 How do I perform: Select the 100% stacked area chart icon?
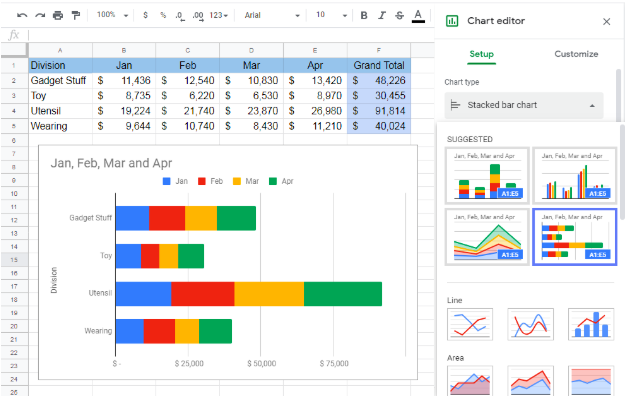click(591, 380)
